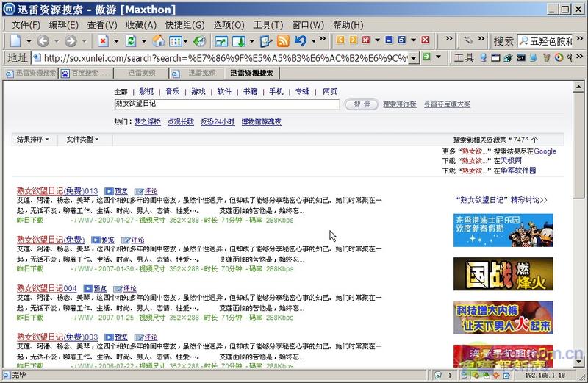Click the small red close tab icon
Viewport: 588px width, 383px height.
tap(366, 40)
